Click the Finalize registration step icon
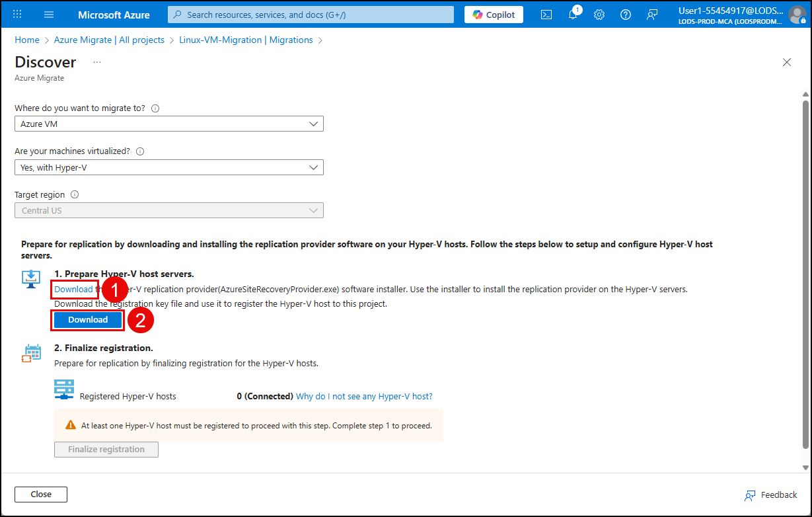 (31, 353)
